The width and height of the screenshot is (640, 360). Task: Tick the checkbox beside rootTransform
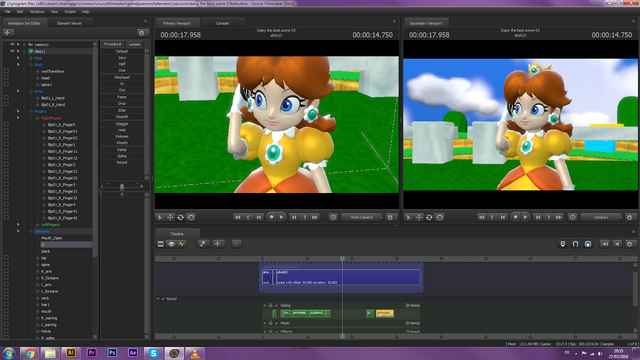(x=6, y=71)
